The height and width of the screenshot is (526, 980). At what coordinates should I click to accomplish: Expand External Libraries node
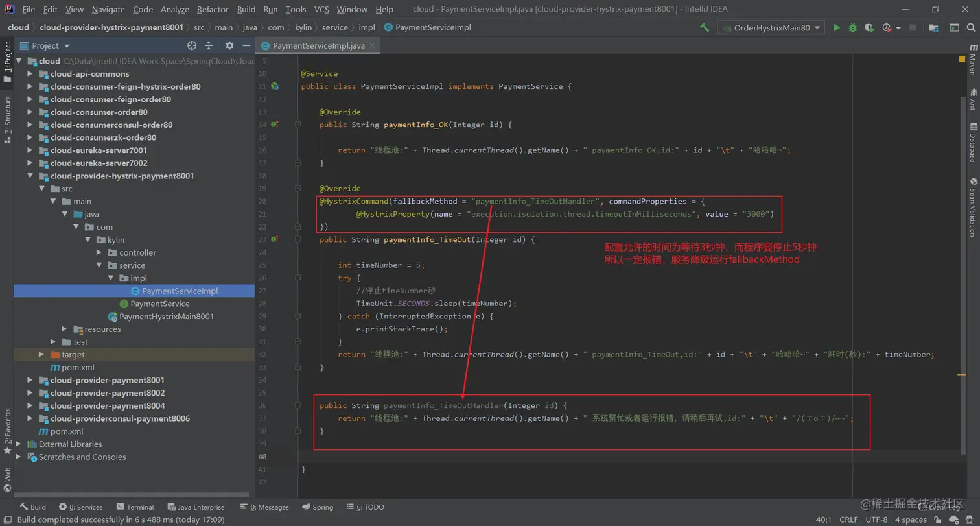(18, 444)
